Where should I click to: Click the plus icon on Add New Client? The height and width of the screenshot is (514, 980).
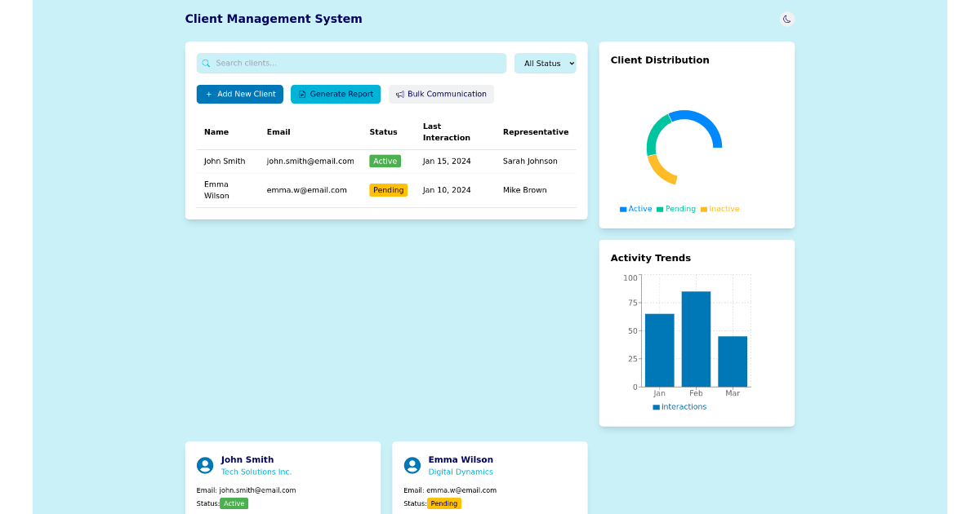point(207,94)
